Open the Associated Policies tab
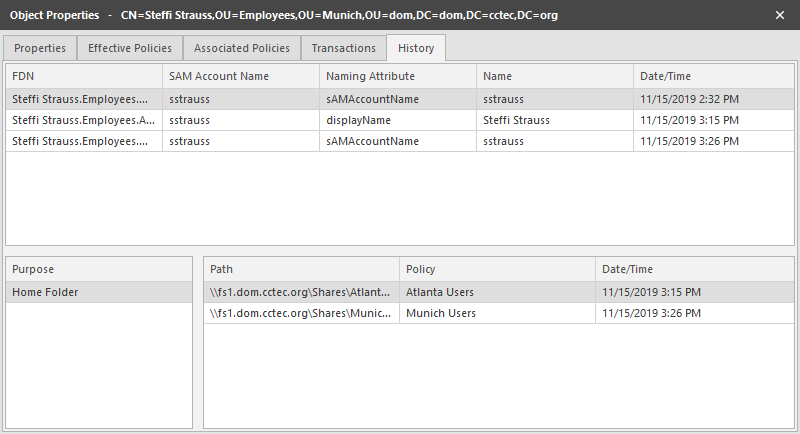 [242, 48]
